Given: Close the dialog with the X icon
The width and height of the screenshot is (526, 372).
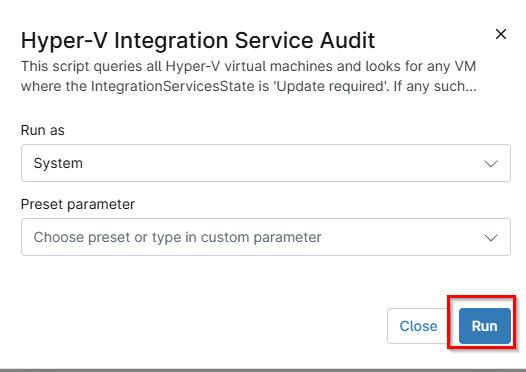Looking at the screenshot, I should 501,34.
